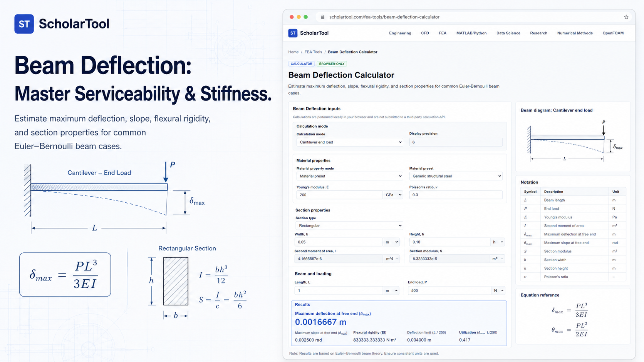This screenshot has width=644, height=362.
Task: Change Width unit dropdown
Action: [391, 242]
